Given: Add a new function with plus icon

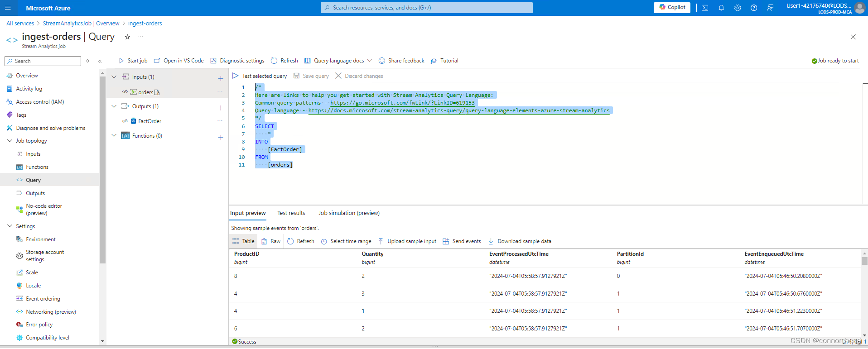Looking at the screenshot, I should [x=221, y=137].
